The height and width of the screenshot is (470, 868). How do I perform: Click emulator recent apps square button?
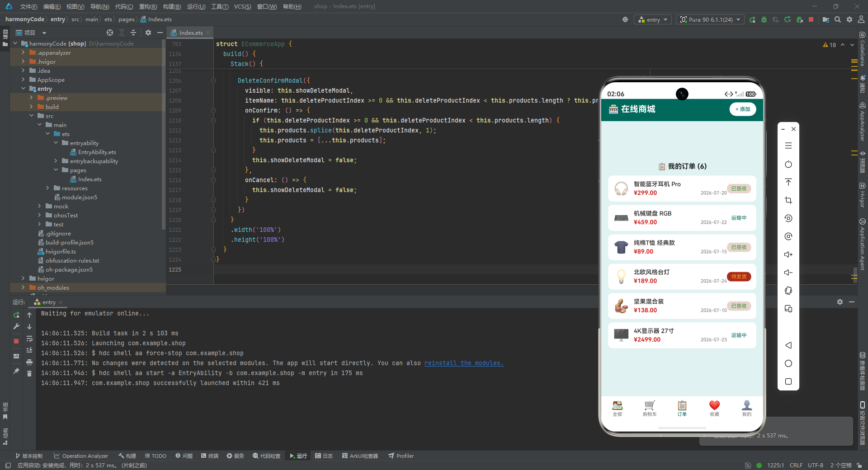click(788, 381)
